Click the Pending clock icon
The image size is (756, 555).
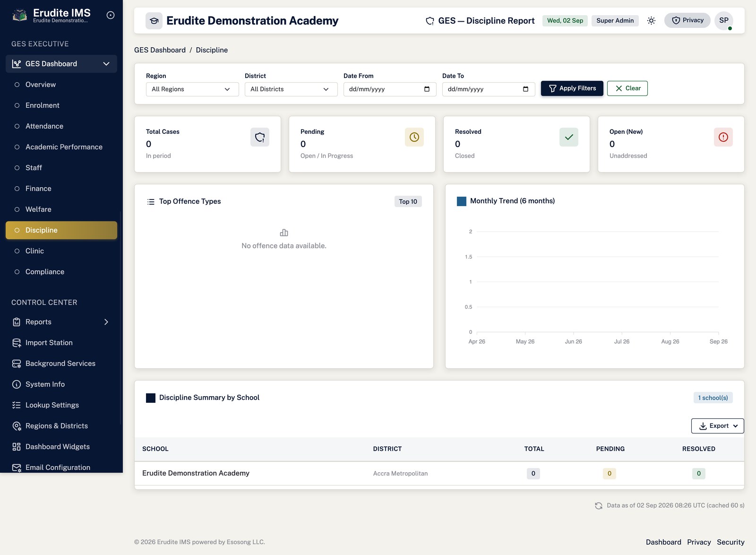coord(414,137)
